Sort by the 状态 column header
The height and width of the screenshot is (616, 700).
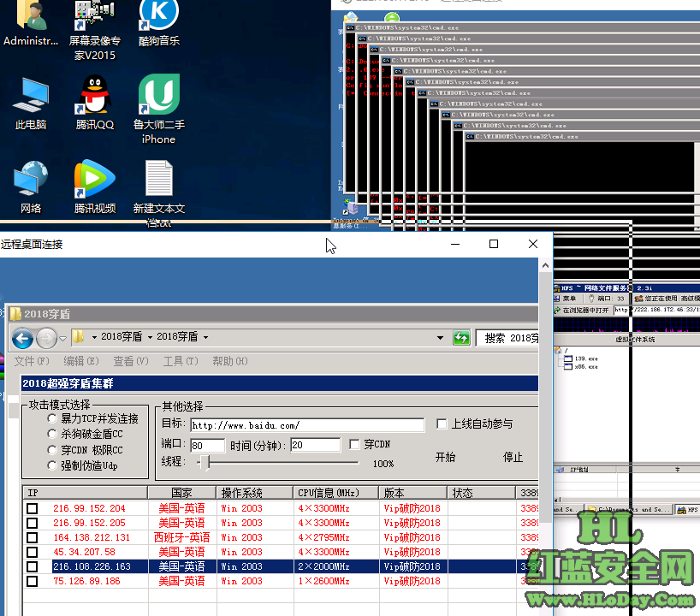coord(481,493)
